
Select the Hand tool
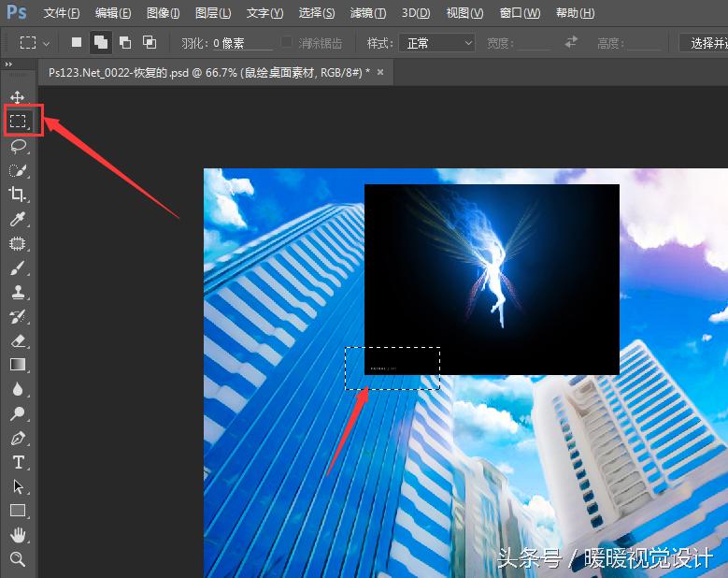point(18,535)
